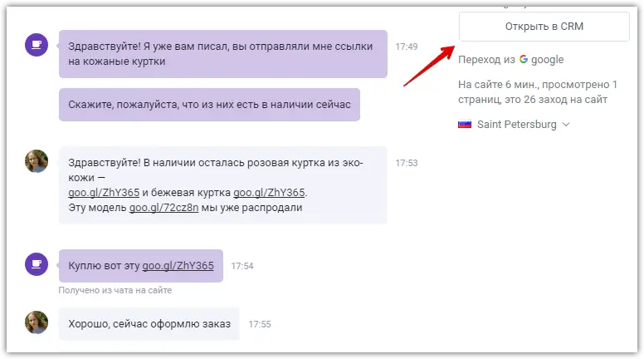644x359 pixels.
Task: Click the purple cup avatar at 17:54
Action: [x=37, y=264]
